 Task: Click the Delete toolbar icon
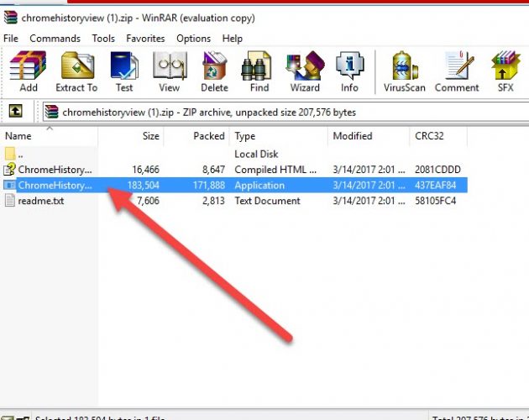coord(215,71)
